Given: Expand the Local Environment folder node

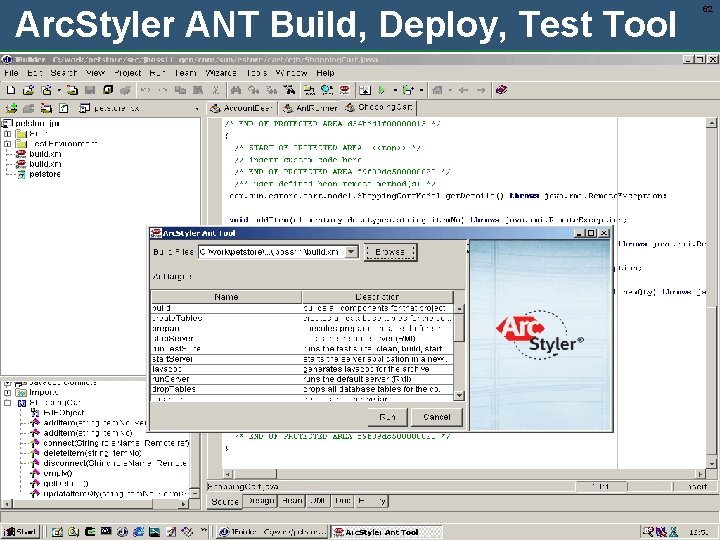Looking at the screenshot, I should pos(7,144).
